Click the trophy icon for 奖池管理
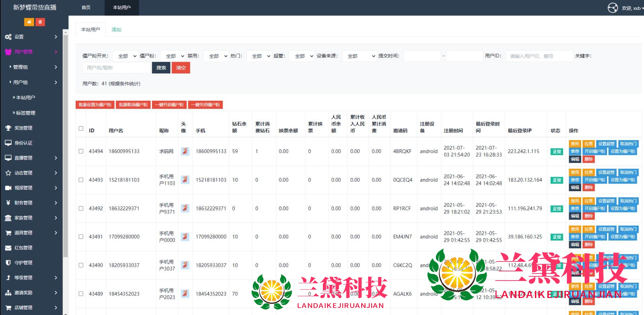This screenshot has width=644, height=315. click(8, 128)
